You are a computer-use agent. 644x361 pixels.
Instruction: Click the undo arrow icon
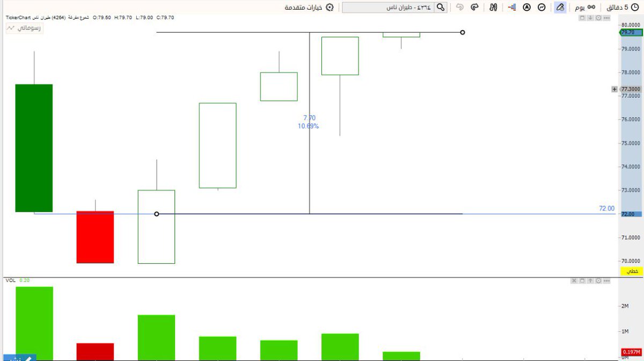[459, 7]
